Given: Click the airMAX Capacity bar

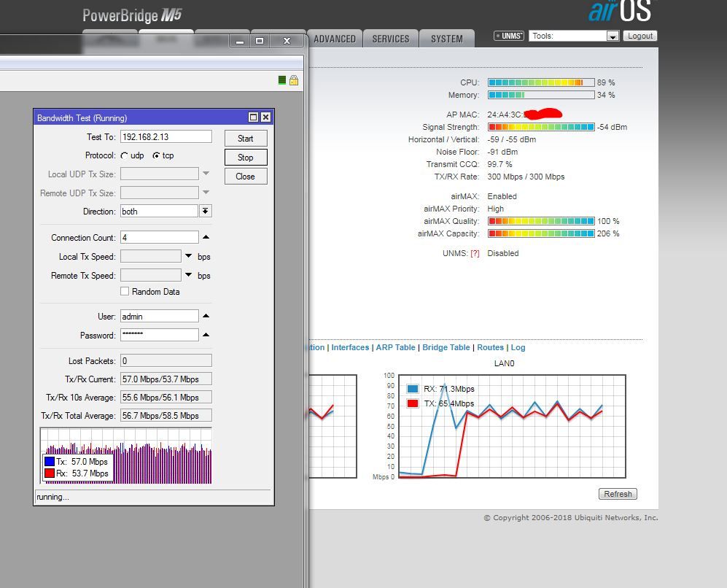Looking at the screenshot, I should click(541, 233).
